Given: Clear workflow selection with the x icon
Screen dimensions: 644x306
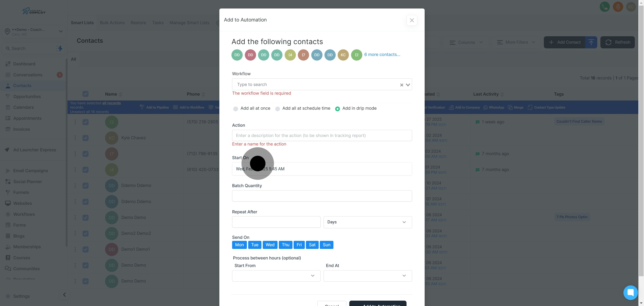Looking at the screenshot, I should pos(402,85).
